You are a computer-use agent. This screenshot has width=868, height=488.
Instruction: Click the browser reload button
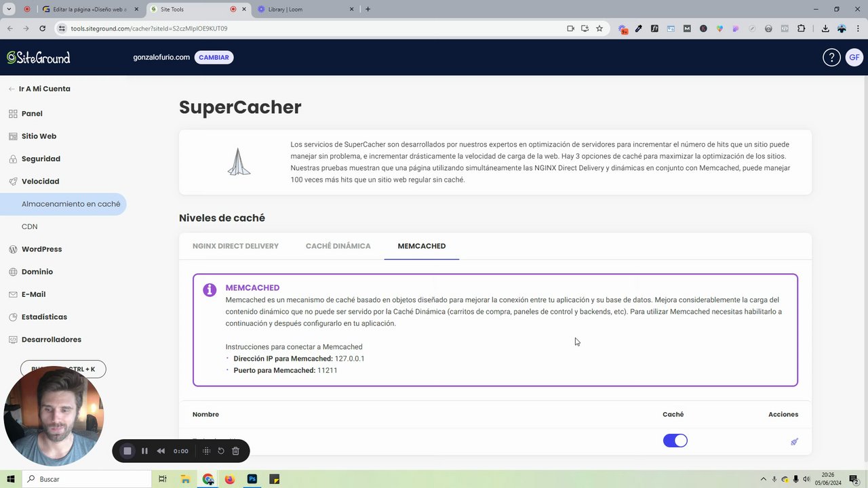click(x=42, y=28)
